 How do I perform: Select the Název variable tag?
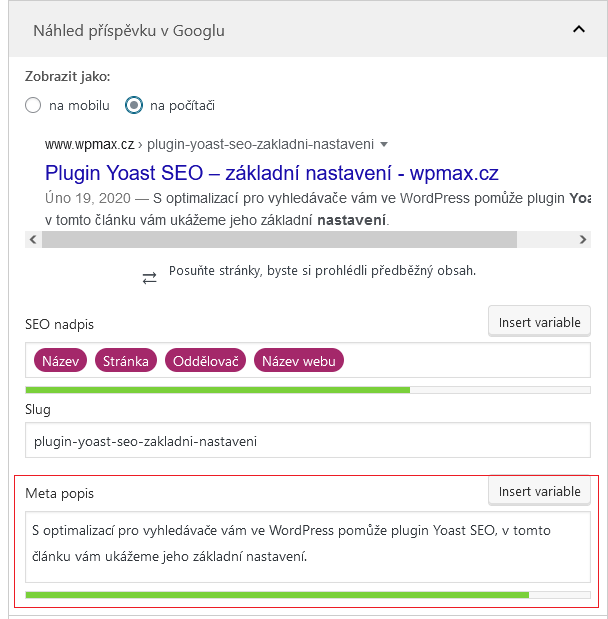point(61,360)
